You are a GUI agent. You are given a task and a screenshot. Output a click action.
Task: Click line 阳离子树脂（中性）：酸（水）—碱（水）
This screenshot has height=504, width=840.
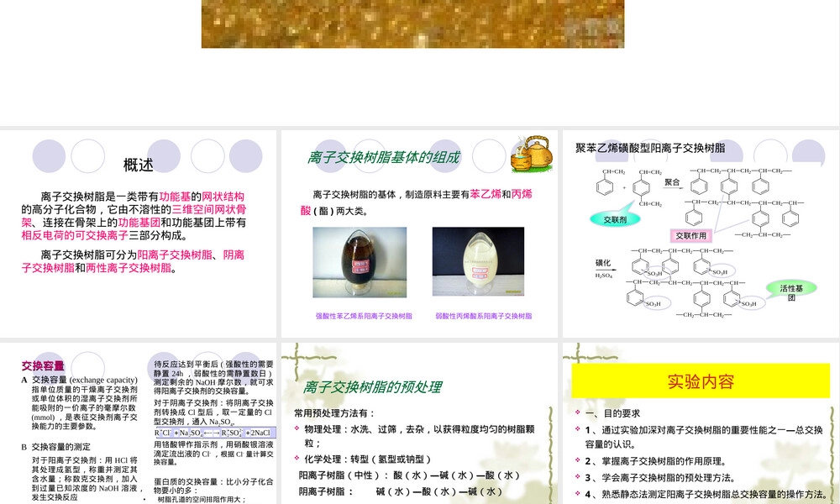(409, 475)
